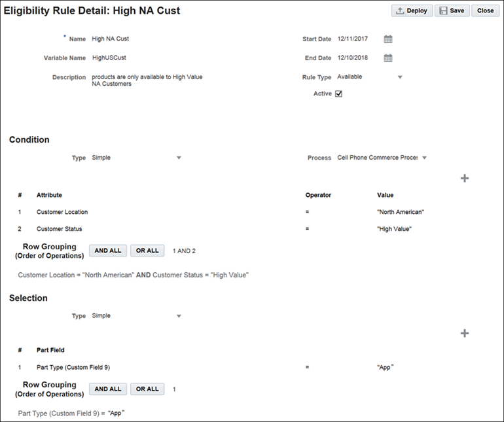Add a new Selection row with plus icon
This screenshot has width=504, height=422.
pyautogui.click(x=465, y=333)
